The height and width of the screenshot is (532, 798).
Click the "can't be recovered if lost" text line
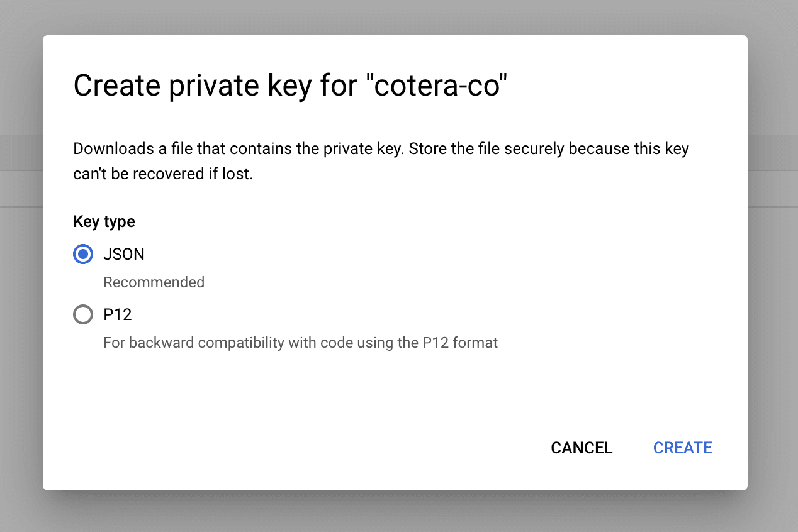[x=163, y=174]
